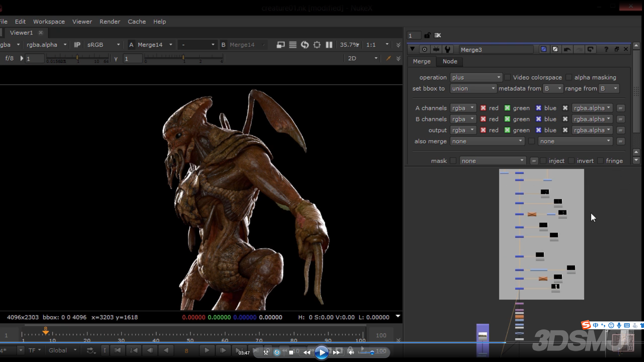Open the operation plus dropdown

pos(476,77)
